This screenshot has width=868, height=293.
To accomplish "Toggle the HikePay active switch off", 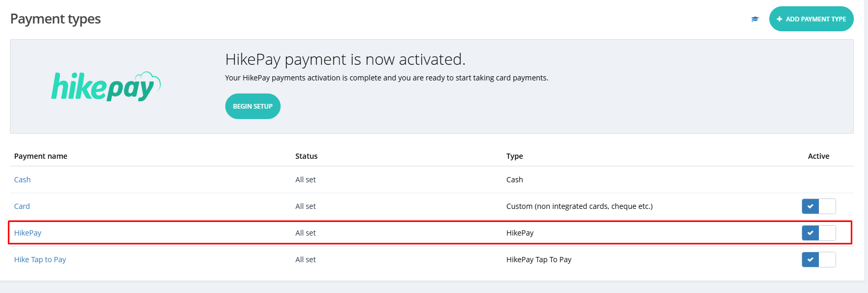I will (x=818, y=233).
